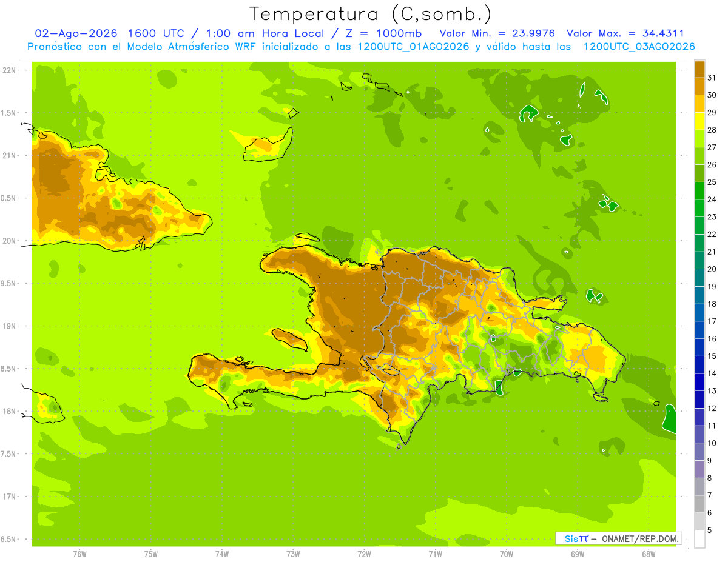Viewport: 728px width, 562px height.
Task: Click the darkest brown swatch atop the legend
Action: coord(699,69)
